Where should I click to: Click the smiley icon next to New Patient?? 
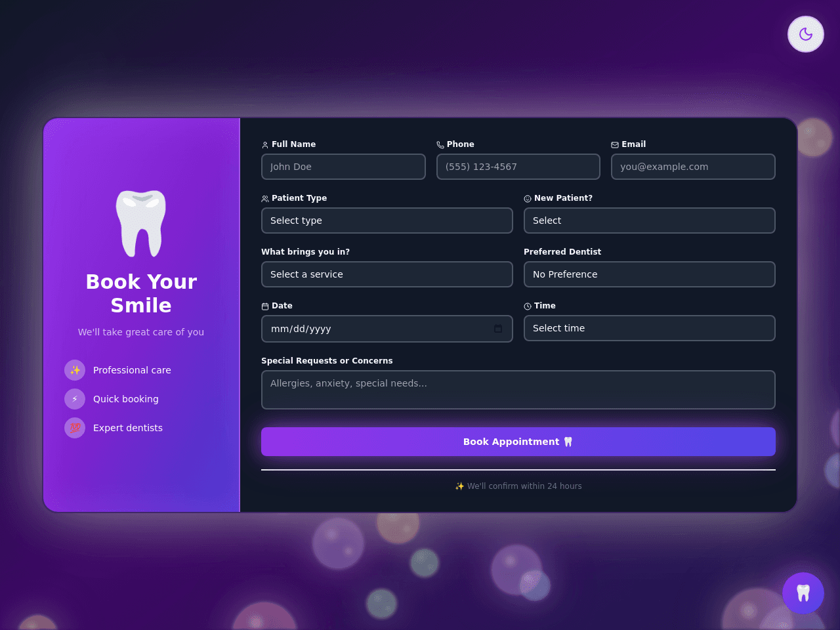pyautogui.click(x=528, y=199)
